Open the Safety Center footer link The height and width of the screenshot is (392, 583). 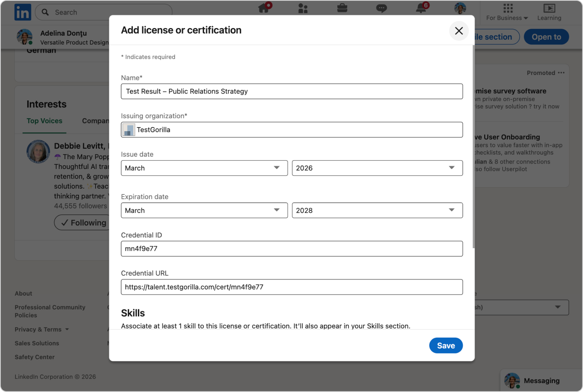(34, 357)
